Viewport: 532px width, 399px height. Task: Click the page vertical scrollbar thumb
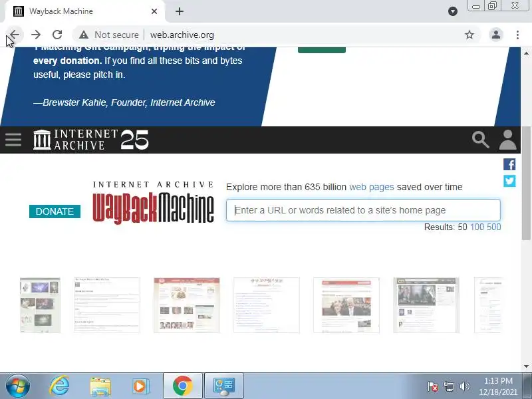pos(526,184)
